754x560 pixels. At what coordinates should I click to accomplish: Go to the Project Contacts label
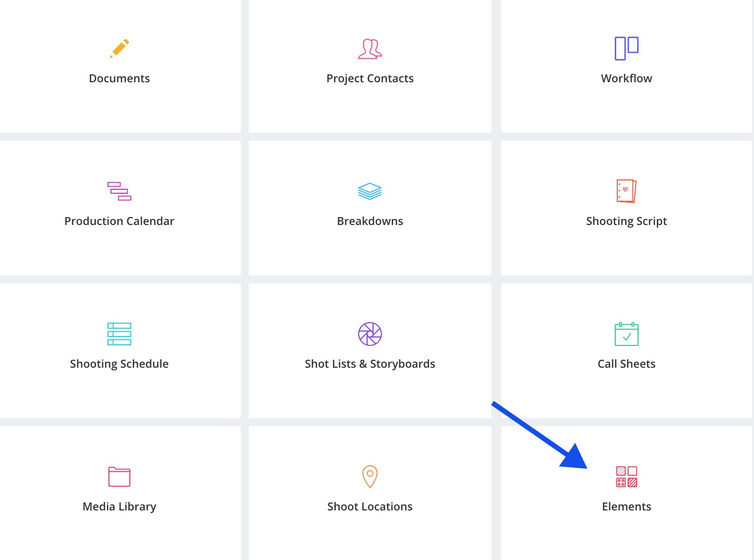370,78
